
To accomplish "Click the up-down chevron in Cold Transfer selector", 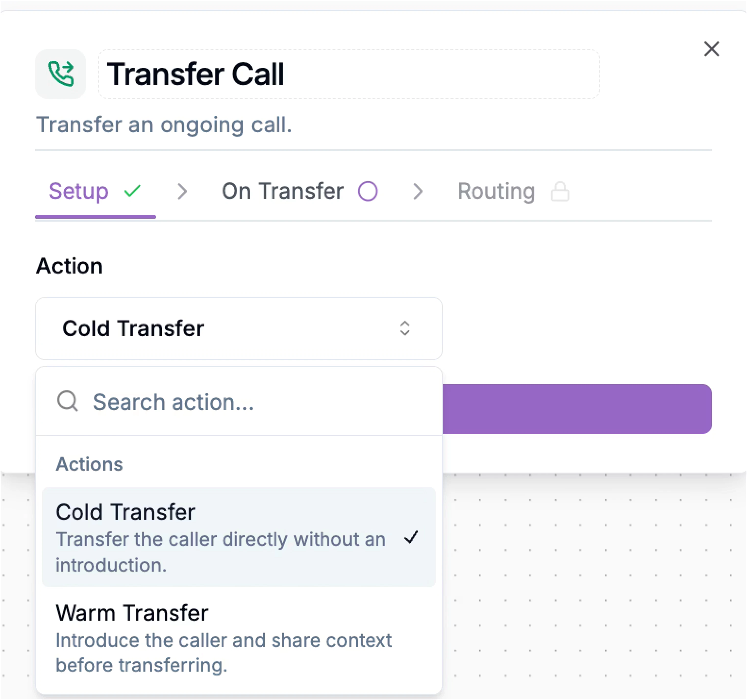I will [x=405, y=328].
